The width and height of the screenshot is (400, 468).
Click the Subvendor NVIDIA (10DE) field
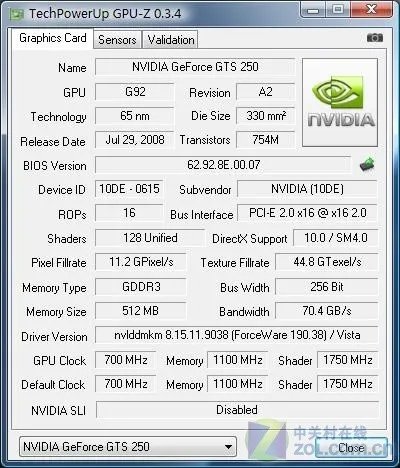[x=307, y=189]
